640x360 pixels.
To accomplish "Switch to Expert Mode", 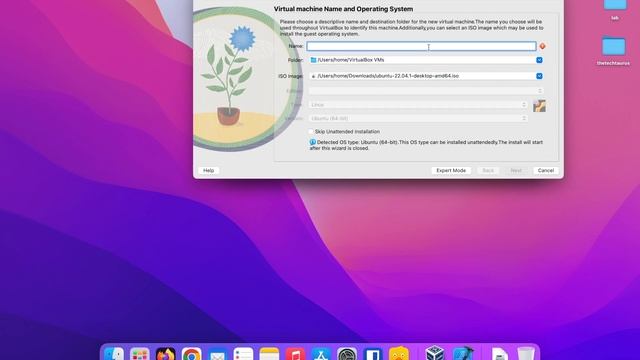I will tap(451, 170).
